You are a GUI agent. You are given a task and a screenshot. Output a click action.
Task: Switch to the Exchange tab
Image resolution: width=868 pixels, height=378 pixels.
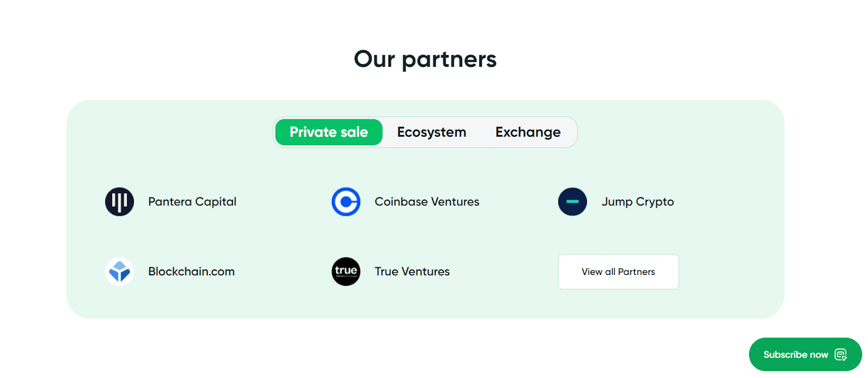(528, 132)
